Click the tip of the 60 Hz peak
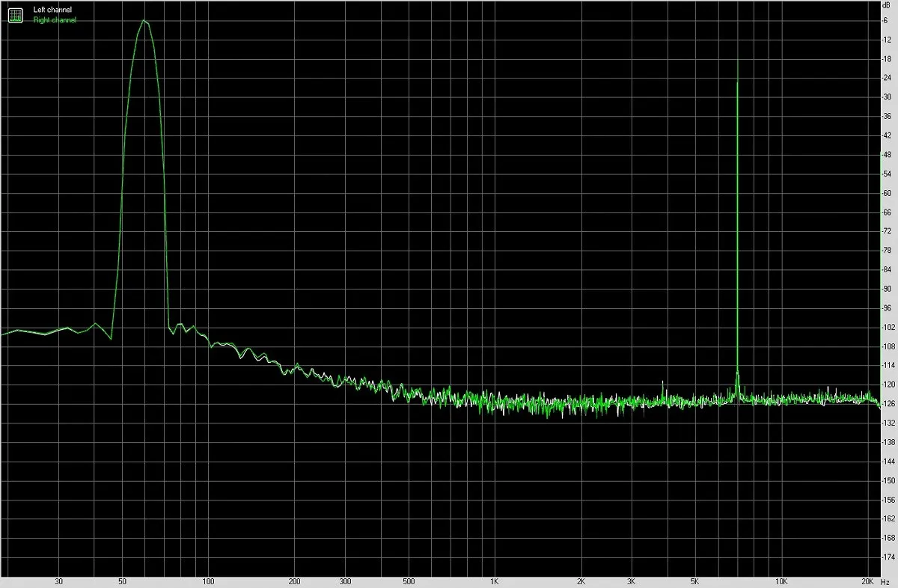This screenshot has height=588, width=898. pos(144,20)
